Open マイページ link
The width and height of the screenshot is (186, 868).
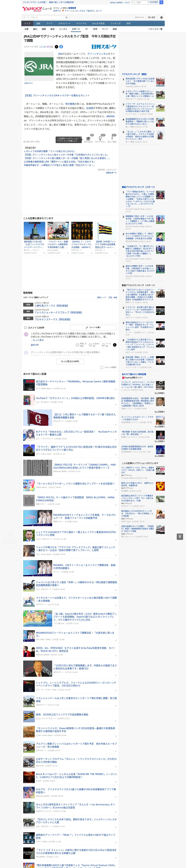click(139, 18)
